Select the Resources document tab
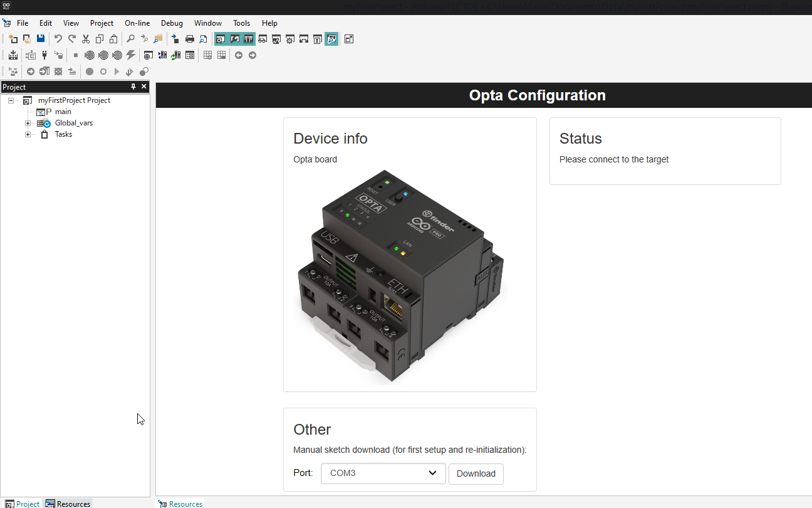This screenshot has height=508, width=812. click(x=180, y=504)
